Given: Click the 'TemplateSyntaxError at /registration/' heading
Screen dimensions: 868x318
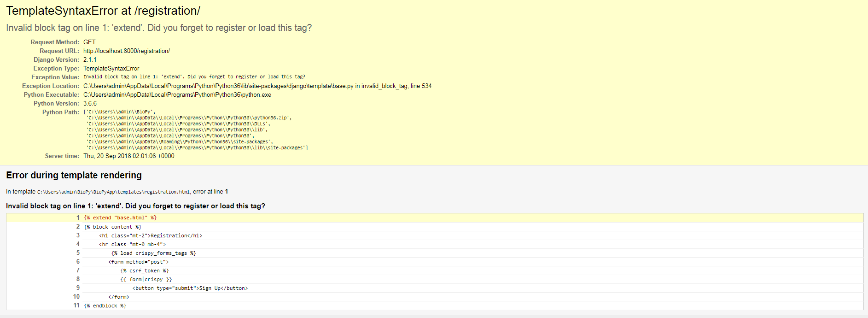Looking at the screenshot, I should [x=103, y=11].
